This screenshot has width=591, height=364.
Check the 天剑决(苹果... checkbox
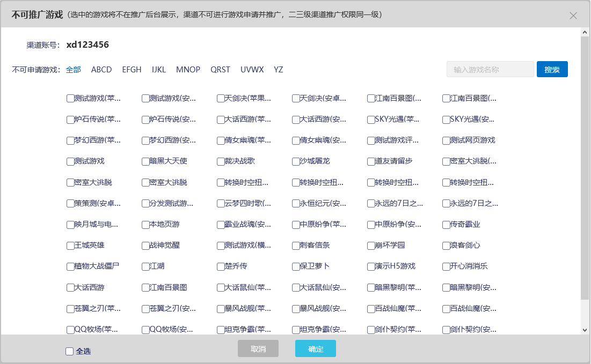[x=221, y=99]
